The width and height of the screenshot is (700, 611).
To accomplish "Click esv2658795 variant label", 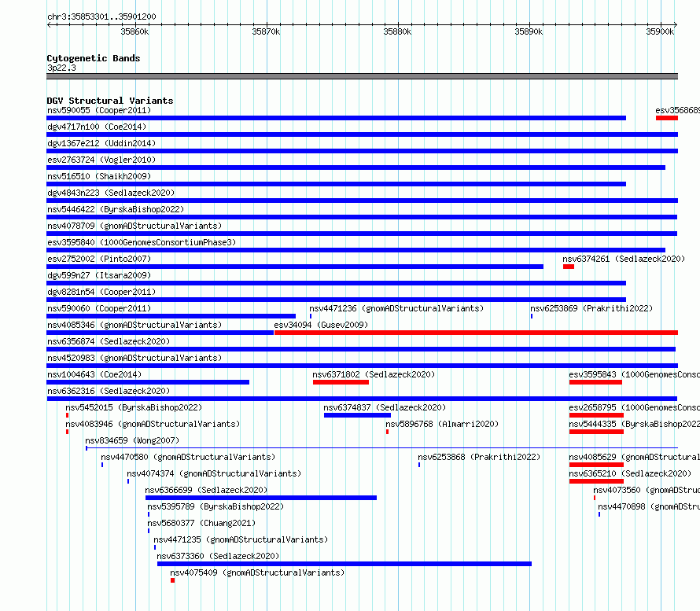I will pos(635,407).
